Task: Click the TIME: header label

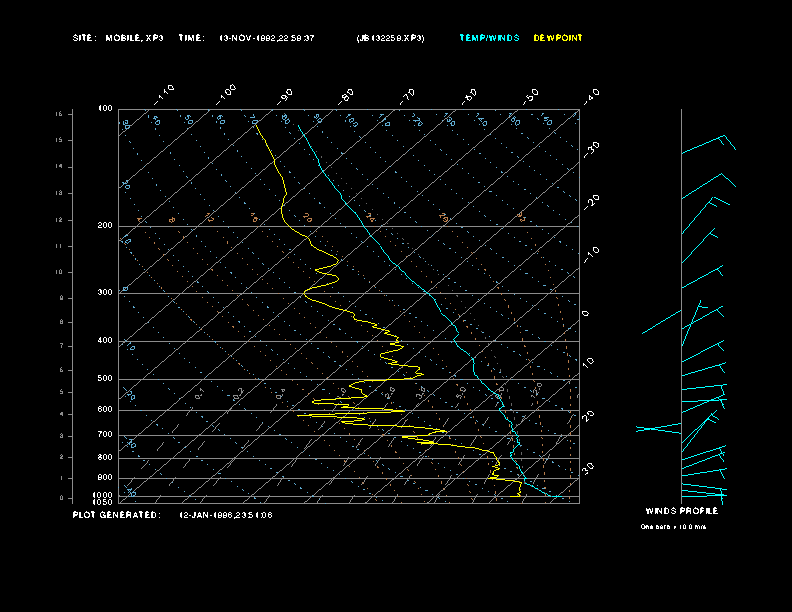Action: [x=191, y=38]
